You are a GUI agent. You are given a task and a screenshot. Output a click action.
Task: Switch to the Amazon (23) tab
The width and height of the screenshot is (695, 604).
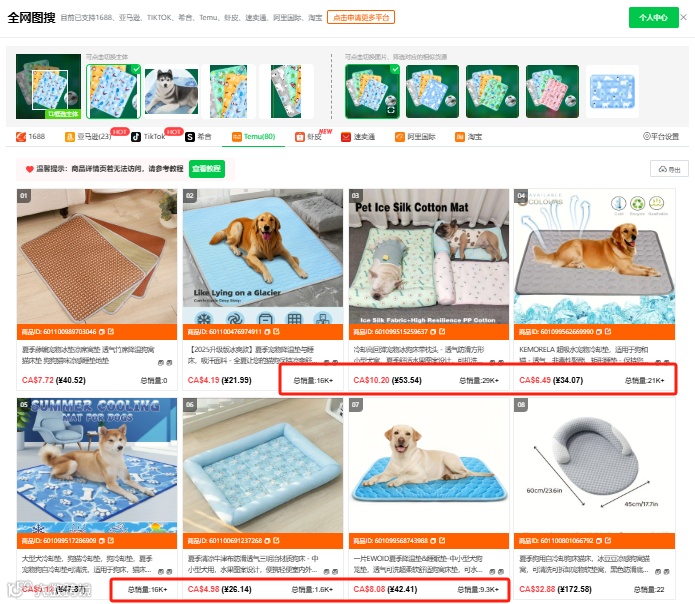(x=88, y=136)
